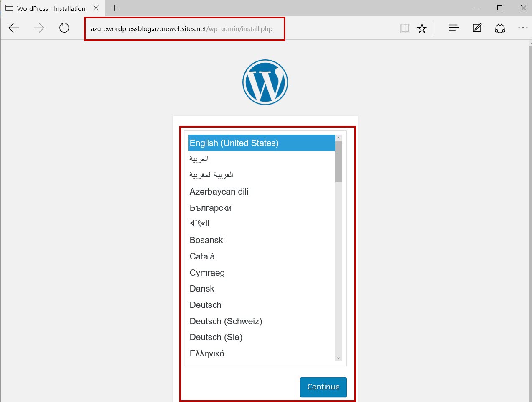Select English (United States) language
The image size is (532, 402).
(262, 143)
